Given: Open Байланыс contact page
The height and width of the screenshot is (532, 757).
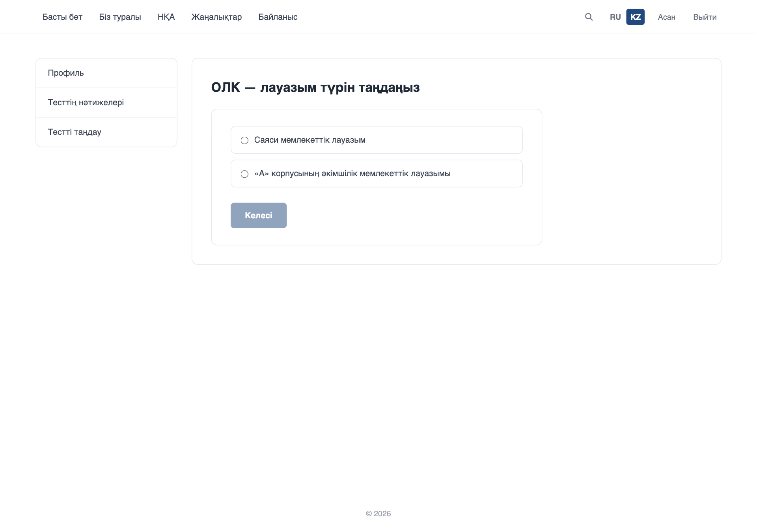Looking at the screenshot, I should coord(278,17).
